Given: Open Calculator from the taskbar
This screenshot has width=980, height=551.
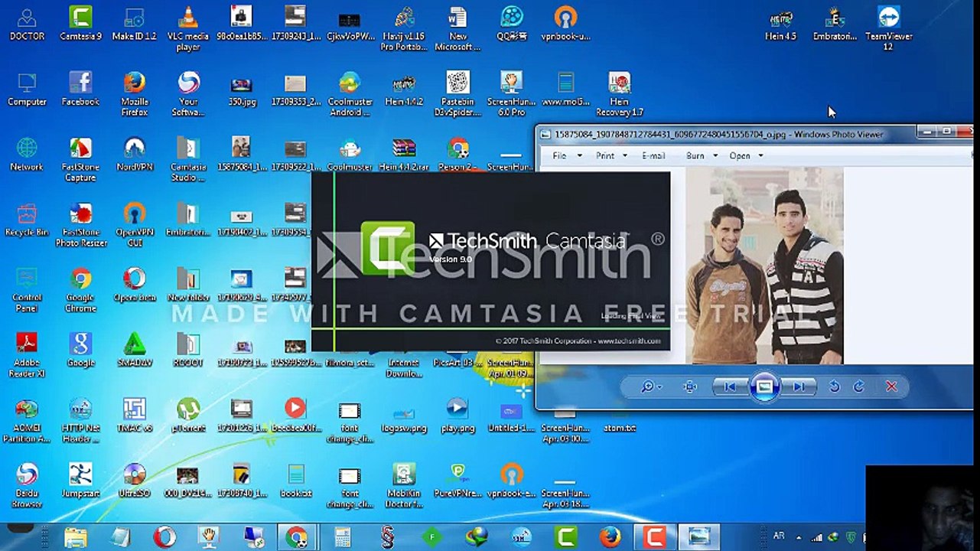Looking at the screenshot, I should [342, 537].
